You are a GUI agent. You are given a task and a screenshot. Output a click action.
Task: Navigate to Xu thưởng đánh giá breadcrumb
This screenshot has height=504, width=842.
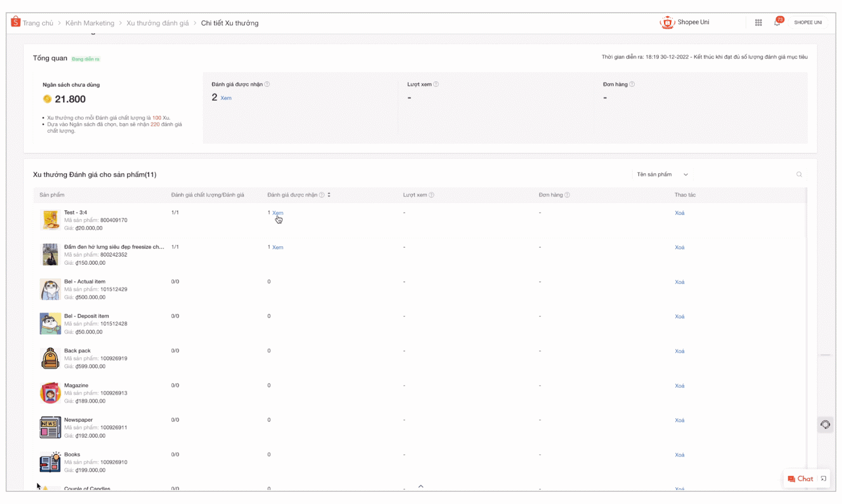click(157, 23)
